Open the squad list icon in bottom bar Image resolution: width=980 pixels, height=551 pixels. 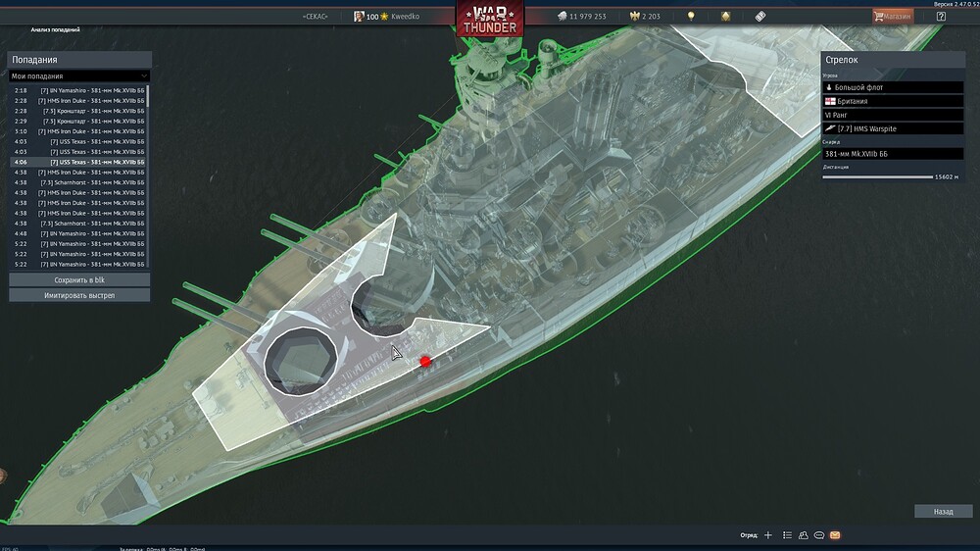point(788,535)
